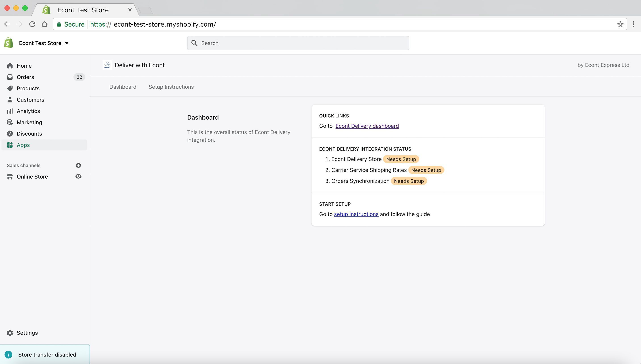Add a sales channel with the plus icon
This screenshot has height=364, width=641.
pos(78,165)
